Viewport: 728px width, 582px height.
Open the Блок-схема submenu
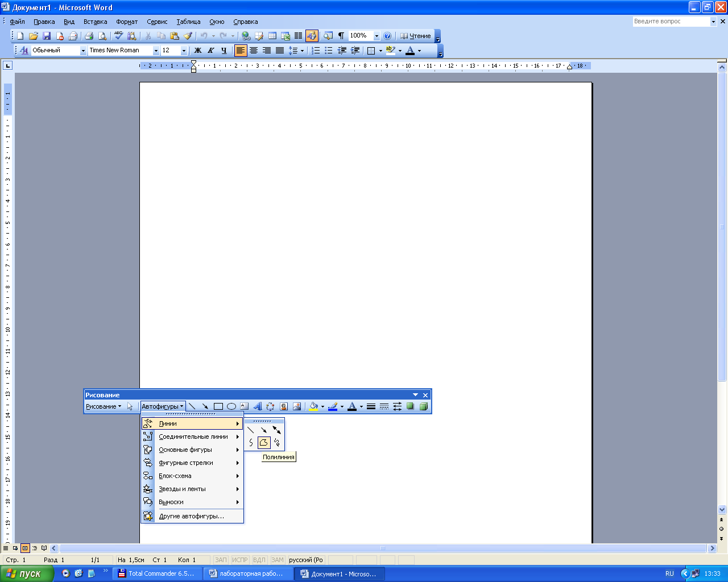[192, 476]
